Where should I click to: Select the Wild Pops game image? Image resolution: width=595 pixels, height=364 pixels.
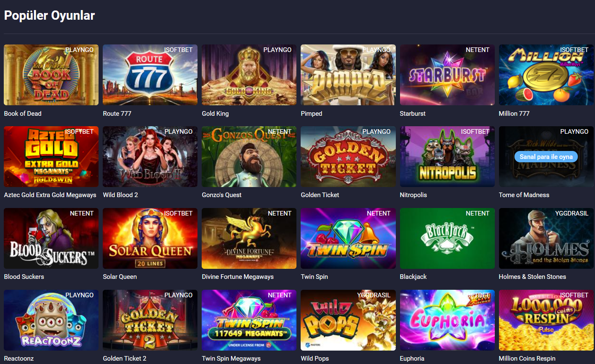tap(348, 320)
